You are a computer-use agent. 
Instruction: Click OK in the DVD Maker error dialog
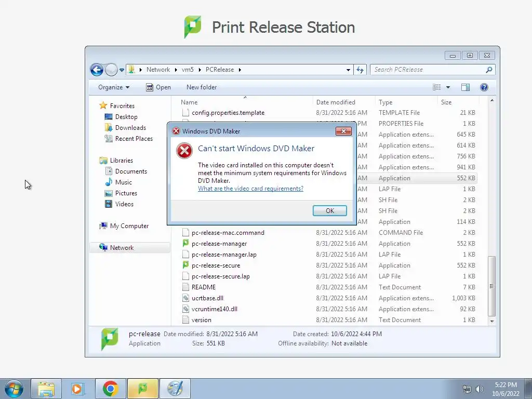tap(329, 211)
